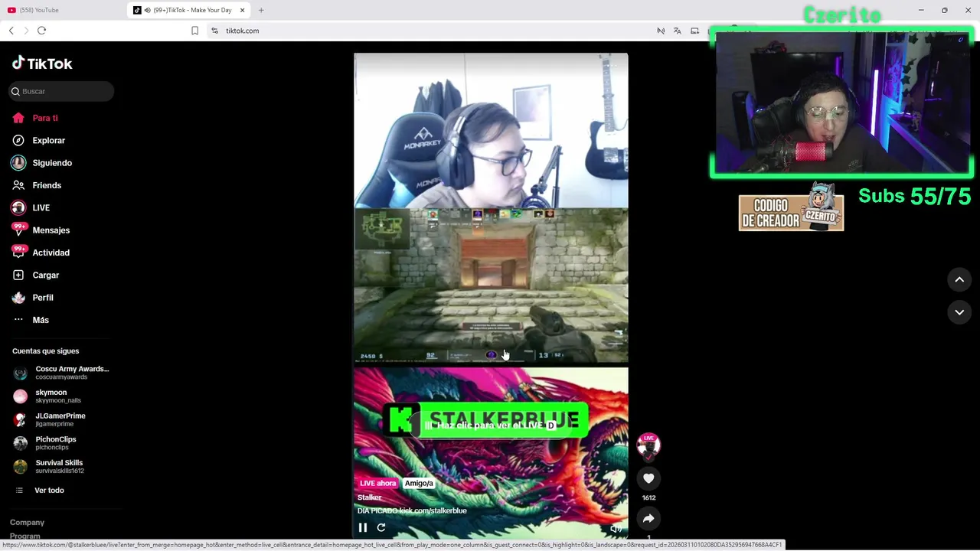Click the Codigo de Creador Czerito banner
Image resolution: width=980 pixels, height=551 pixels.
click(x=791, y=207)
